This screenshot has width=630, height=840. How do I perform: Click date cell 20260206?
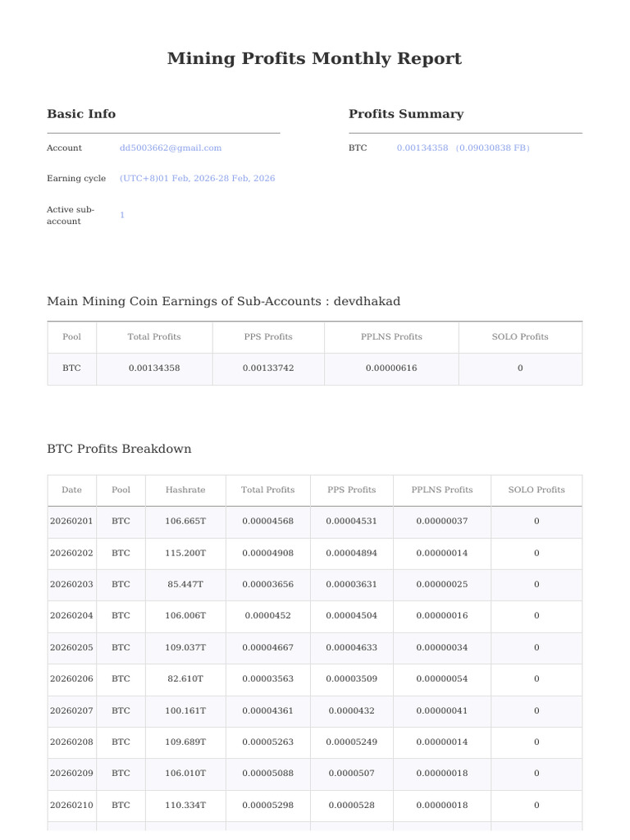tap(71, 678)
